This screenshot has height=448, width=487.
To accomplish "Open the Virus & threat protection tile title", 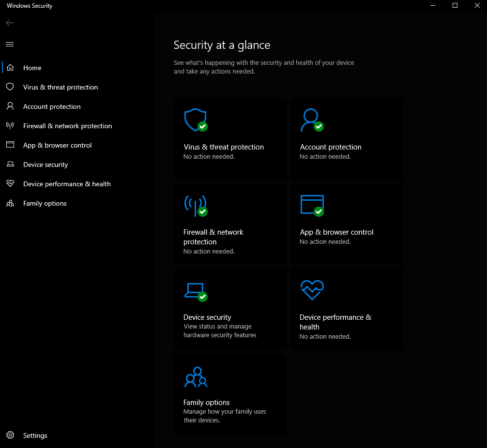I will 224,147.
